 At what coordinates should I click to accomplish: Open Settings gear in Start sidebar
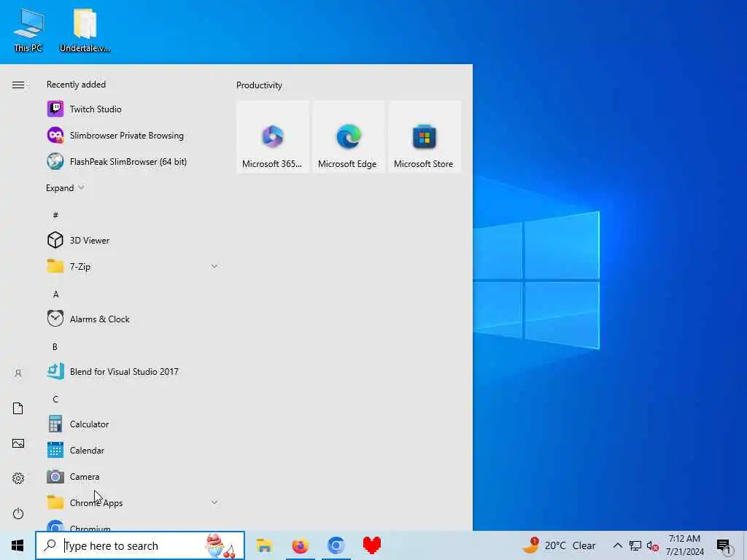(18, 478)
